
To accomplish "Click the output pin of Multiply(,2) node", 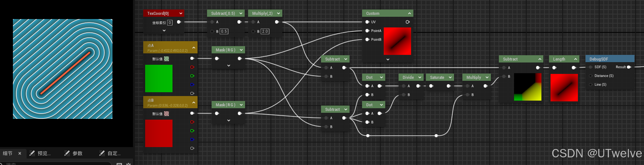I will (277, 22).
